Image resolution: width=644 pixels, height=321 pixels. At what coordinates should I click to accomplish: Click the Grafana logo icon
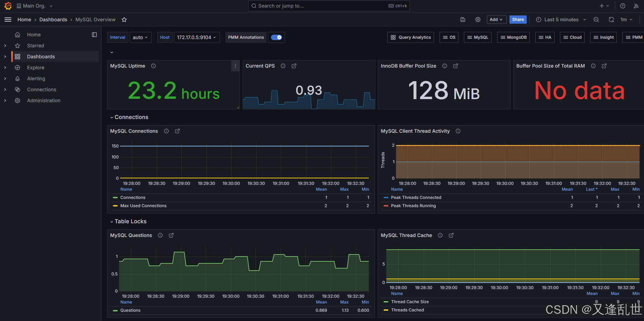click(8, 6)
